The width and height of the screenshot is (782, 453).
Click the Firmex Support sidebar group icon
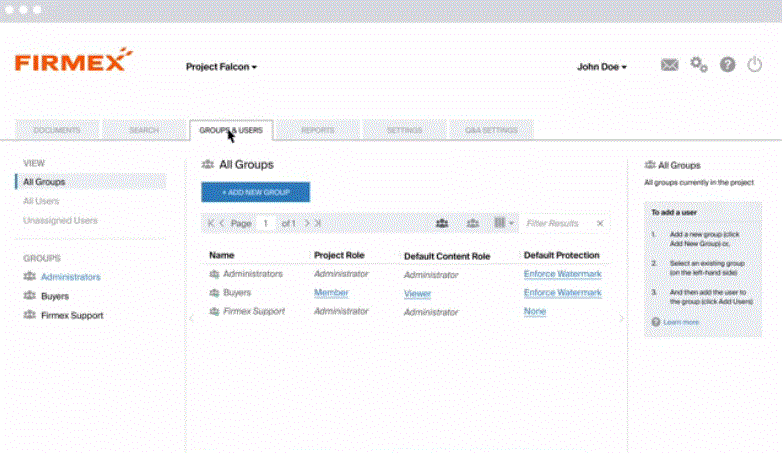pyautogui.click(x=29, y=315)
